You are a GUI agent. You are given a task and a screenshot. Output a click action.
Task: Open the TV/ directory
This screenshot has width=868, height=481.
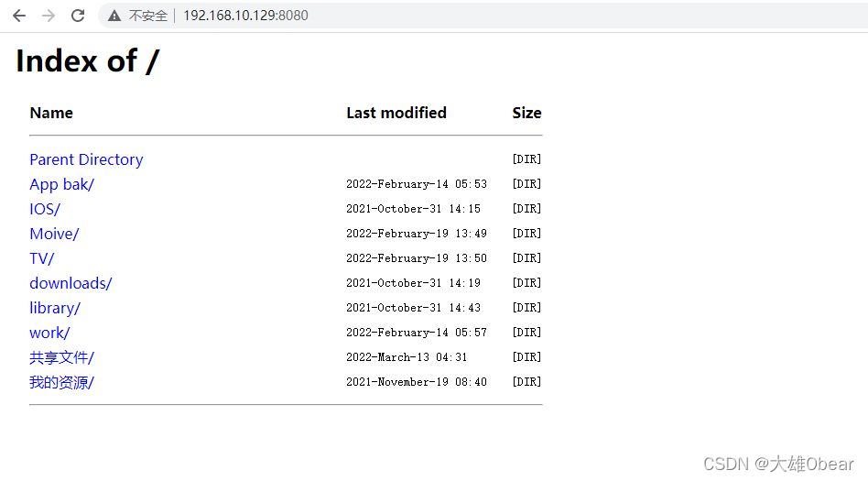[41, 258]
